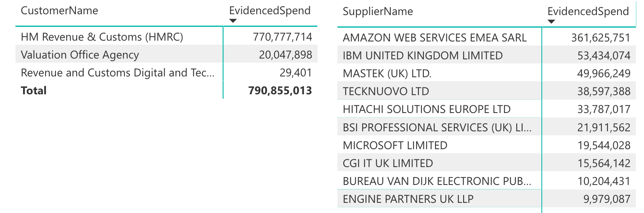This screenshot has height=213, width=644.
Task: Select ENGINE PARTNERS UK LLP row
Action: (x=408, y=199)
